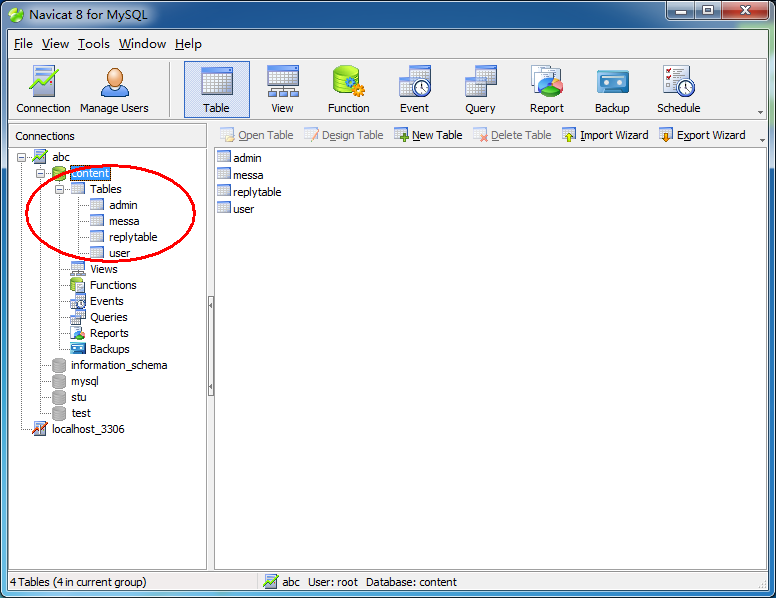Click the abc connection status bar icon
This screenshot has height=598, width=776.
click(271, 581)
